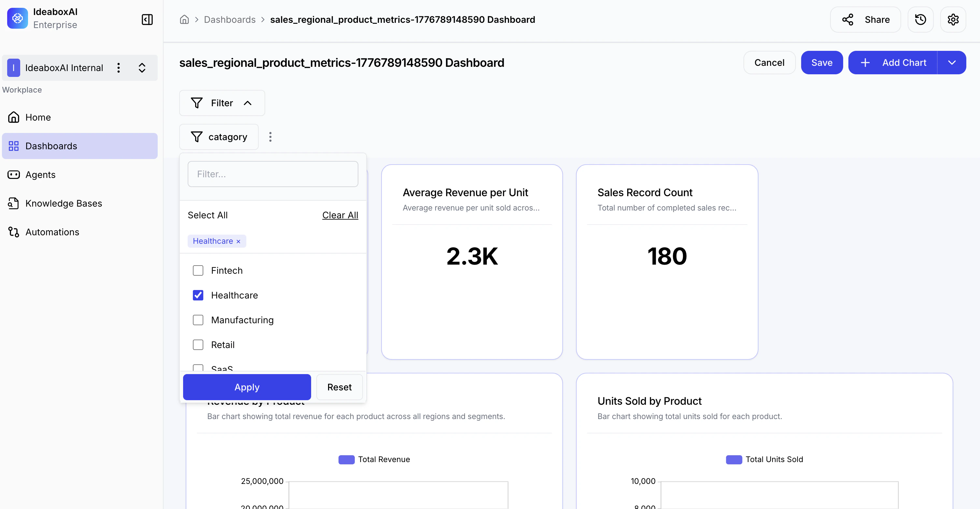Image resolution: width=980 pixels, height=509 pixels.
Task: Open Dashboards in the sidebar
Action: click(79, 146)
